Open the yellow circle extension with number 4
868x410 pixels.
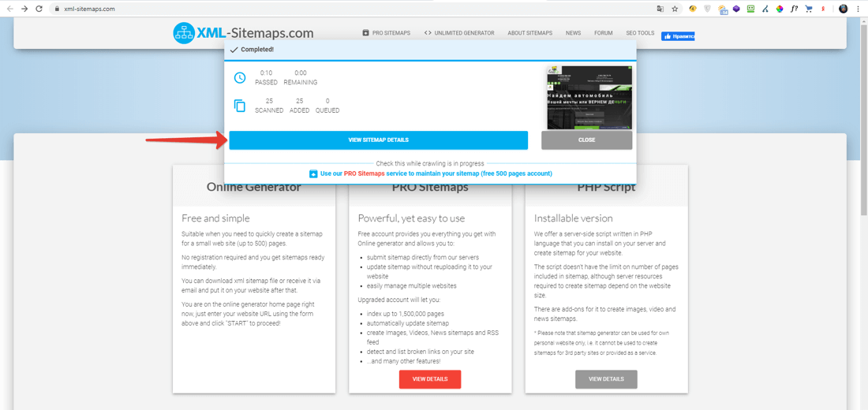pyautogui.click(x=693, y=9)
